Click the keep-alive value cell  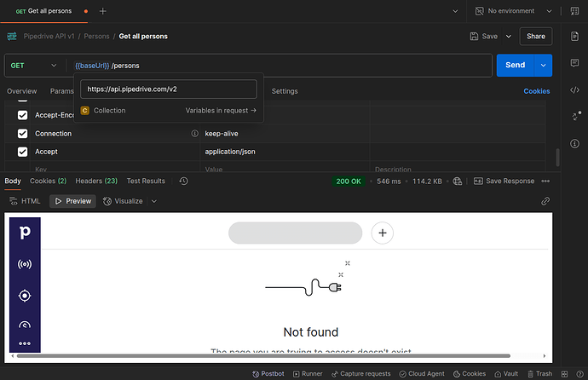(x=285, y=134)
